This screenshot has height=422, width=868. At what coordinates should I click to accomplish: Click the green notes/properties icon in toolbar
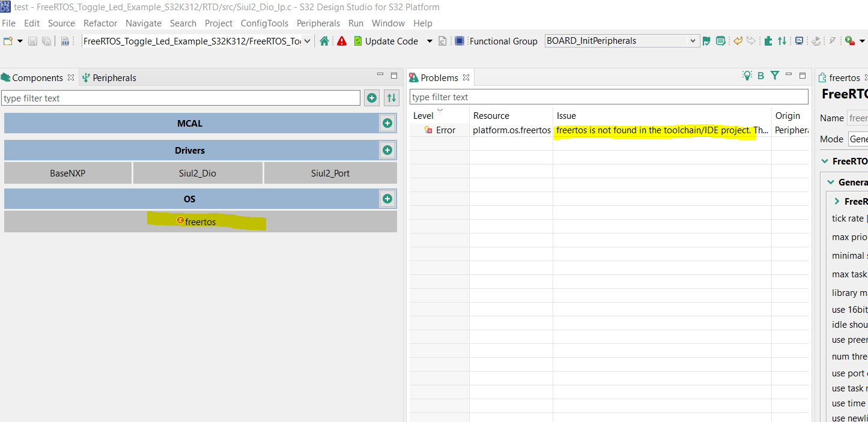[x=721, y=41]
